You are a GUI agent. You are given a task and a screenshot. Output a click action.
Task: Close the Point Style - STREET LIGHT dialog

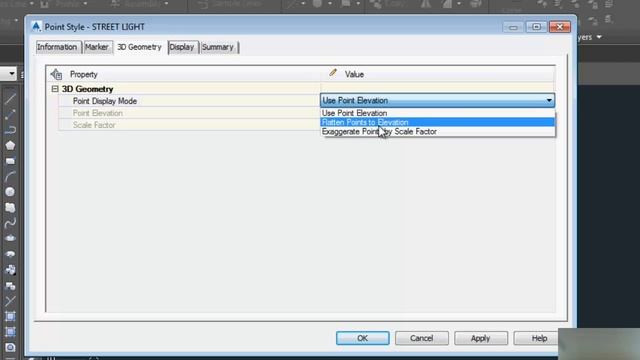coord(560,27)
